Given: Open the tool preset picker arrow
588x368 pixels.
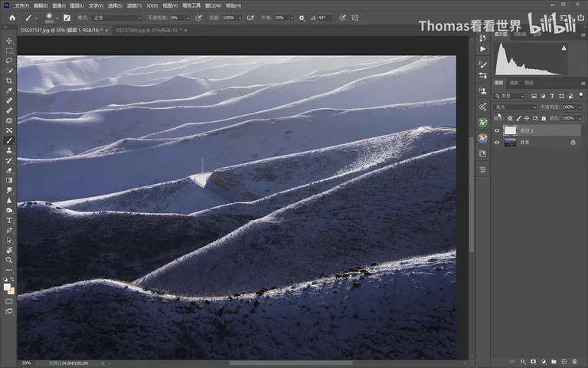Looking at the screenshot, I should point(37,18).
